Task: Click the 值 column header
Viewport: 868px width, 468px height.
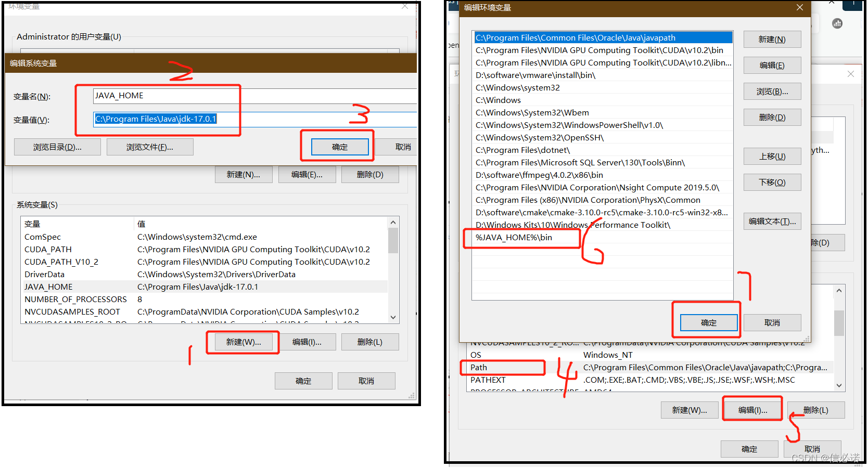Action: coord(261,224)
